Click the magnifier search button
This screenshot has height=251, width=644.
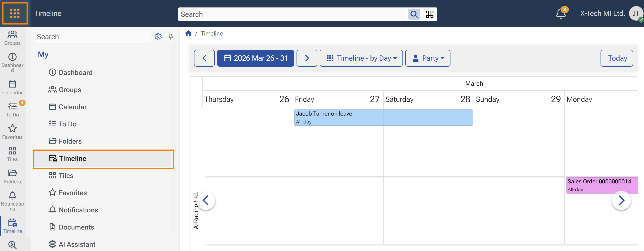[414, 14]
